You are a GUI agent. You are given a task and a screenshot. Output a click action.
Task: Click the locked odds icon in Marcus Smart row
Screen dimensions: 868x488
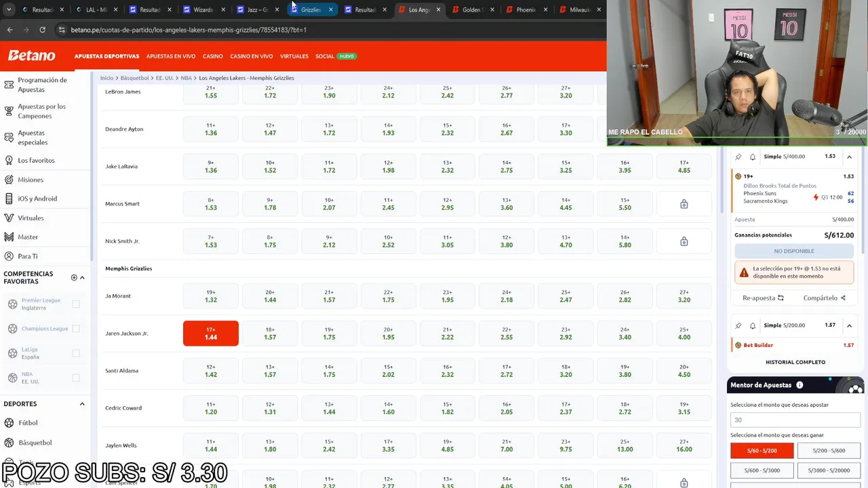pyautogui.click(x=684, y=204)
